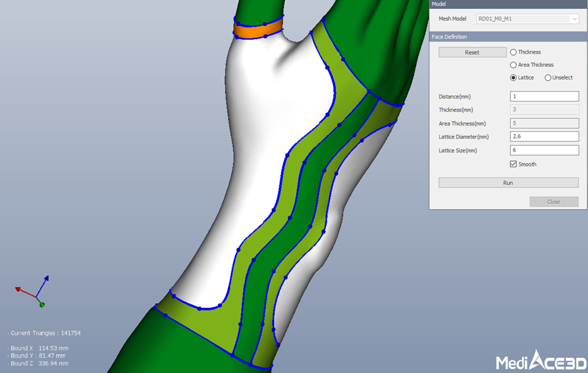Open the Mesh Model dropdown
Image resolution: width=588 pixels, height=373 pixels.
click(x=527, y=19)
